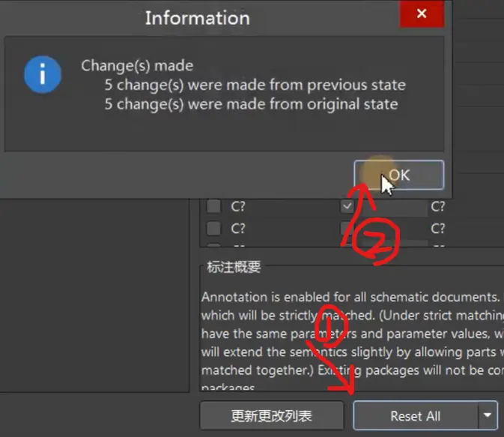The height and width of the screenshot is (437, 504).
Task: Uncheck the checked middle box in first C? row
Action: pyautogui.click(x=347, y=207)
